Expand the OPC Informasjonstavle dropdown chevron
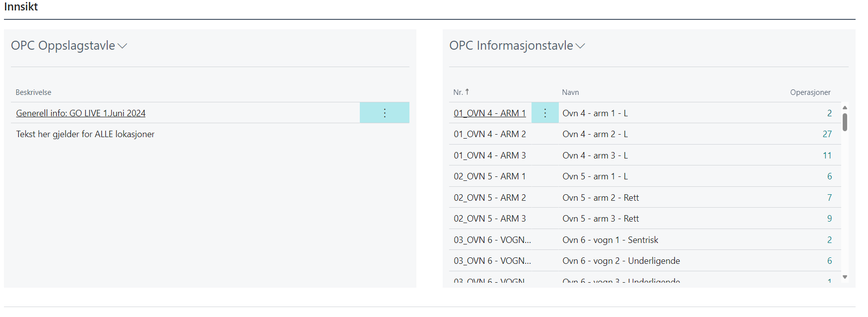The image size is (868, 317). click(x=580, y=46)
